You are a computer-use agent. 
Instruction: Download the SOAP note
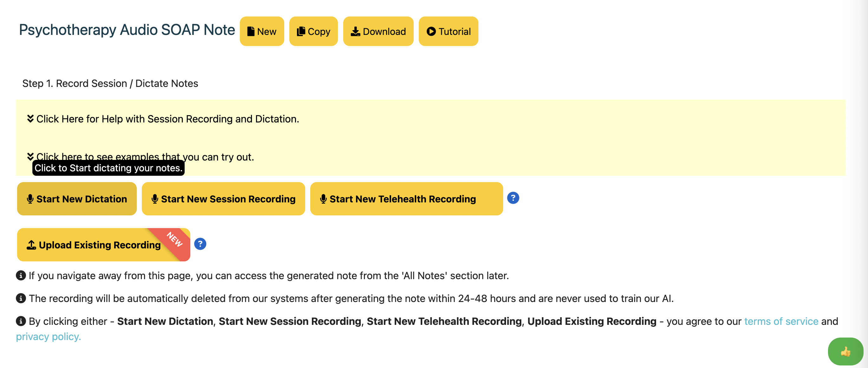click(x=378, y=31)
